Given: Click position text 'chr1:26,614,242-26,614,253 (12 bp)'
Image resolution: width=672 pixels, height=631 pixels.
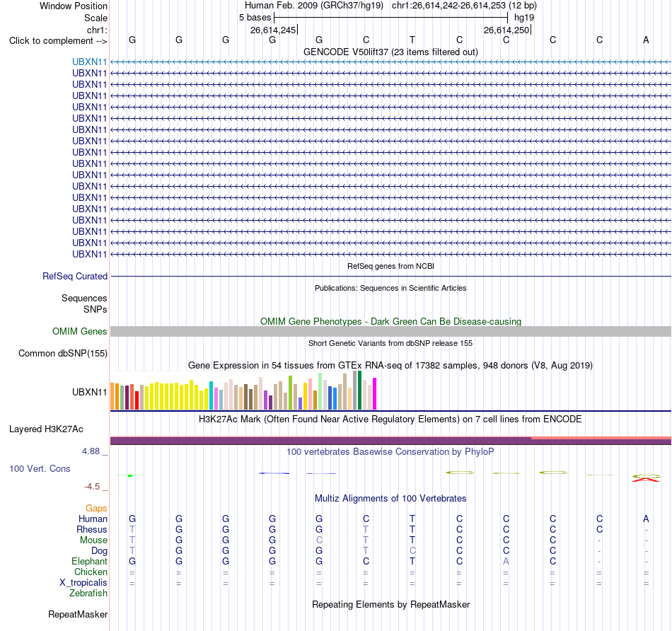Looking at the screenshot, I should (x=464, y=6).
